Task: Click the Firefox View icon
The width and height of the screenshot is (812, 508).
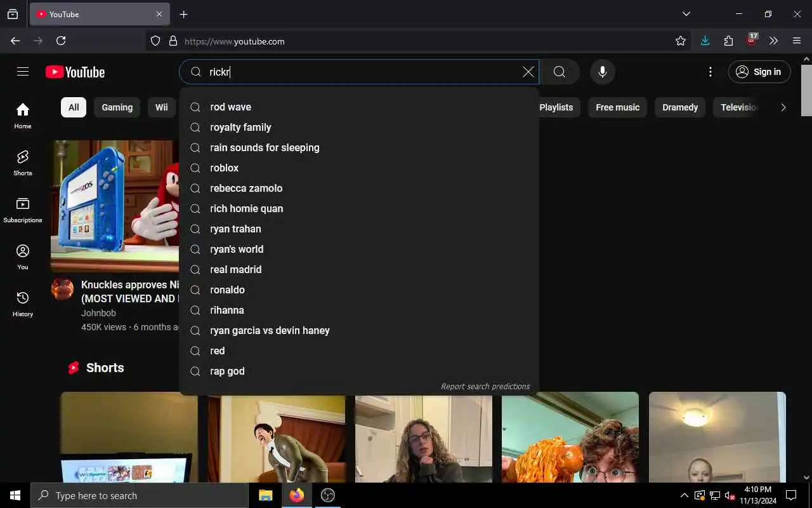Action: click(x=13, y=14)
